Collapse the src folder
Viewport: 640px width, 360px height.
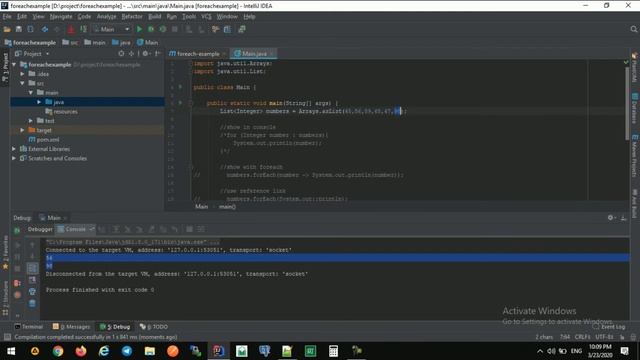tap(22, 83)
